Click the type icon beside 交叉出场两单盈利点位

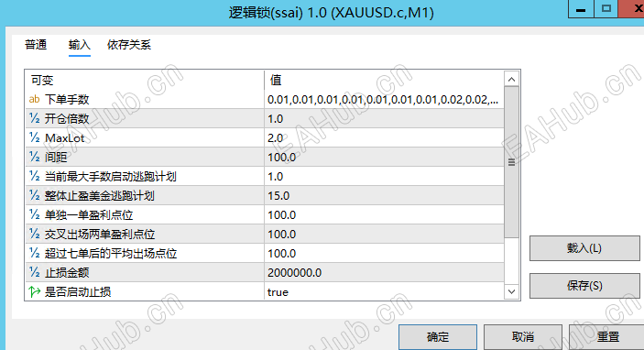[x=35, y=235]
